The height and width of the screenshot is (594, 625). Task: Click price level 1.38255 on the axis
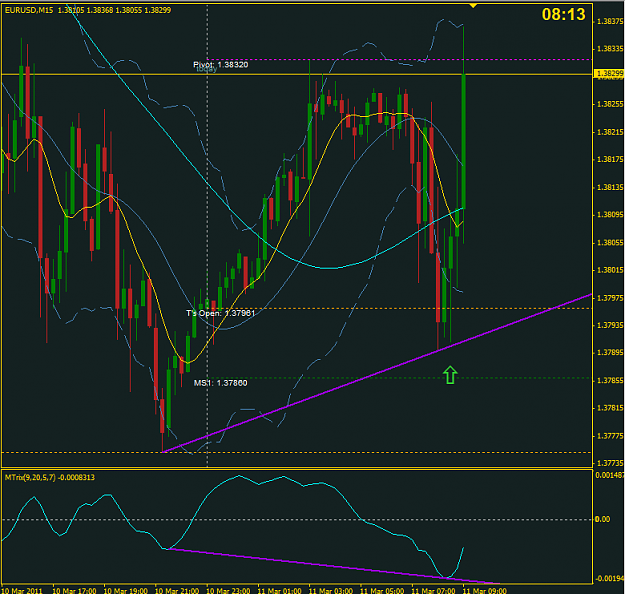click(x=609, y=104)
